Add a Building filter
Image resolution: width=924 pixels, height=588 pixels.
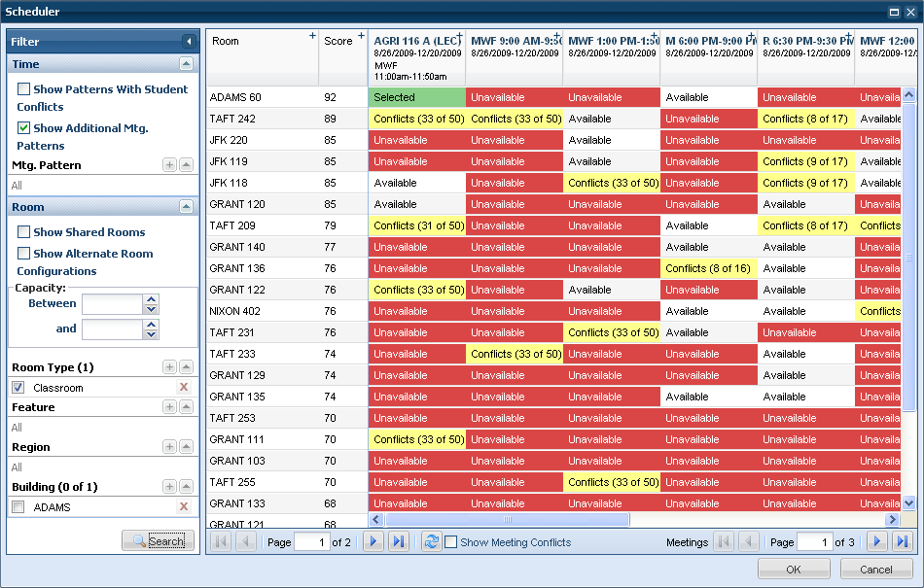169,487
